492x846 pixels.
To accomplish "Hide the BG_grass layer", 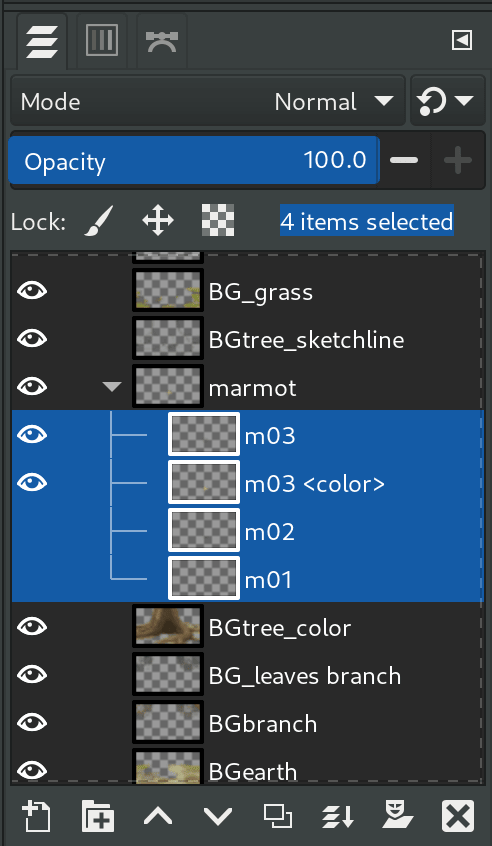I will tap(32, 291).
